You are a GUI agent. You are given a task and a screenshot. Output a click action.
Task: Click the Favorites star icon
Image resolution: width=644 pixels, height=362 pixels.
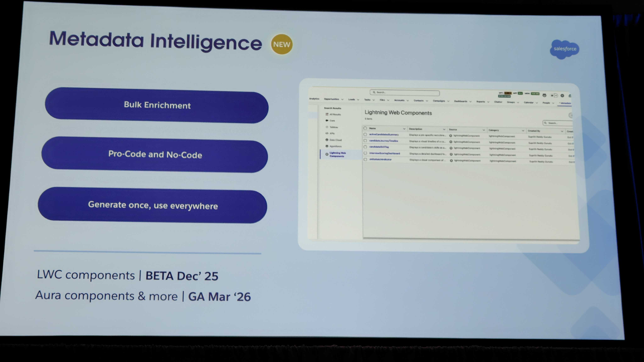(x=552, y=95)
